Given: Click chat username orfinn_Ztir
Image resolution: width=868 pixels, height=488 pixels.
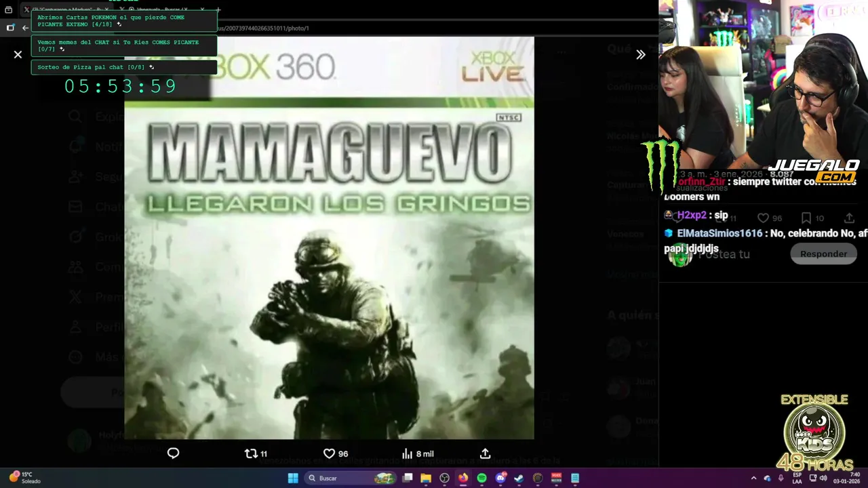Looking at the screenshot, I should (x=702, y=182).
